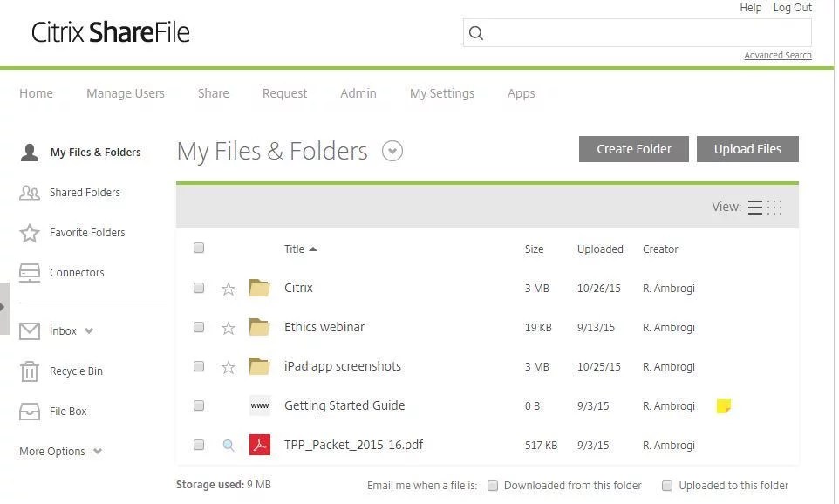
Task: Preview TPP_Packet_2015-16.pdf via the magnifier icon
Action: point(229,445)
